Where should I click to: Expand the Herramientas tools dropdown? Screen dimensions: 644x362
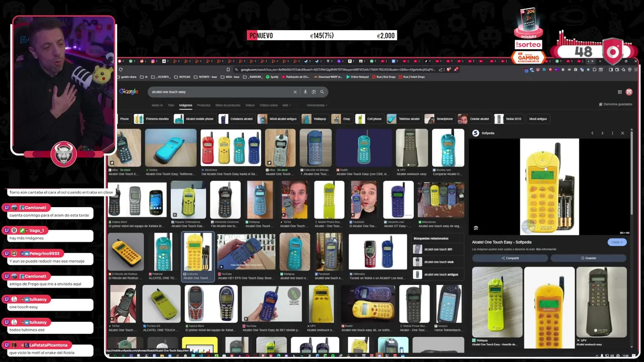point(317,105)
